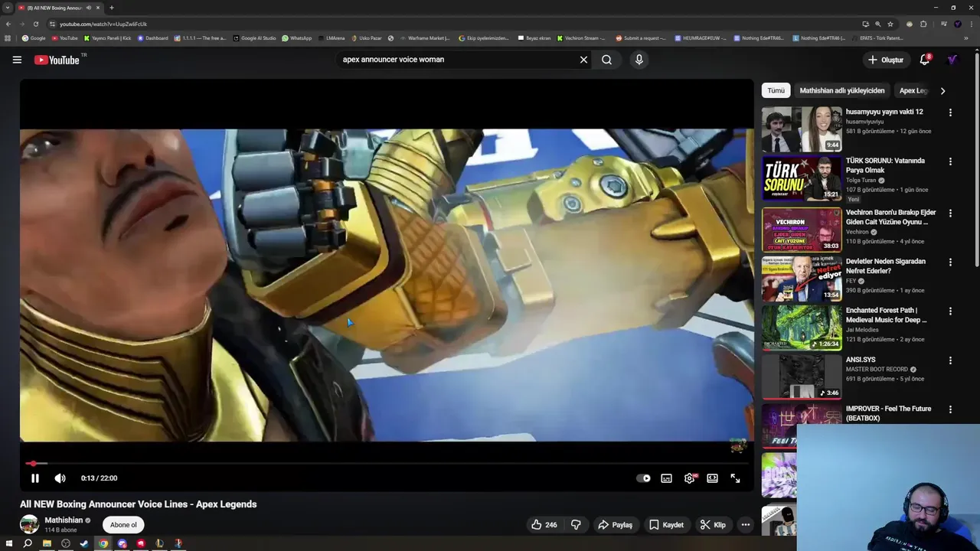This screenshot has height=551, width=980.
Task: Open Devletler Neden Sigaradan Nefret Ederler
Action: [x=802, y=279]
